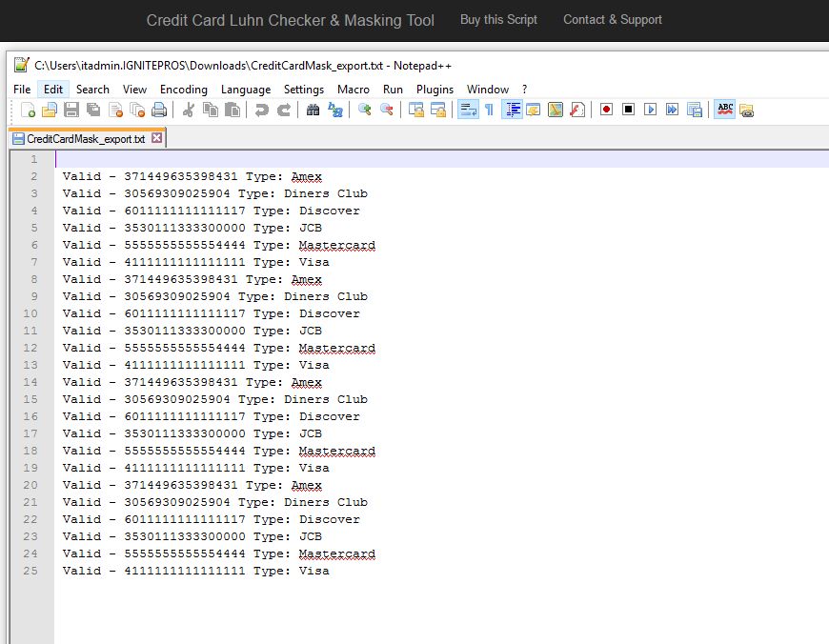Click the Close document toolbar icon
Viewport: 829px width, 644px height.
(x=115, y=110)
